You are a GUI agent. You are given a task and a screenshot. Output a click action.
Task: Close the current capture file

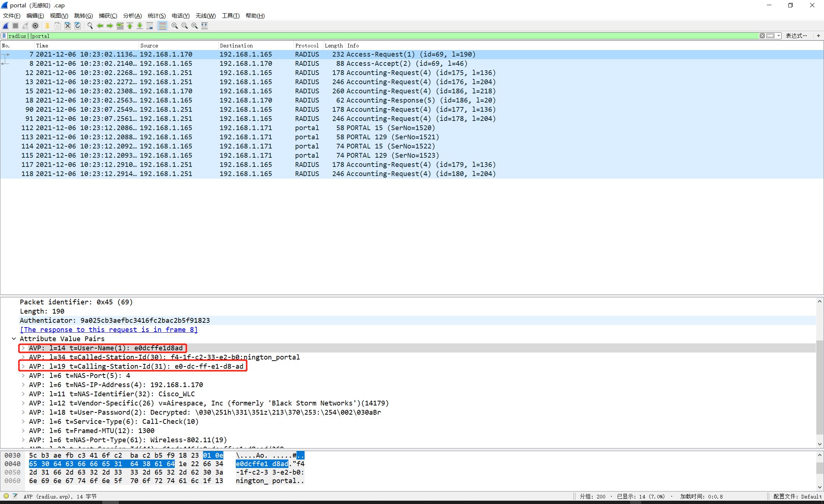tap(67, 26)
